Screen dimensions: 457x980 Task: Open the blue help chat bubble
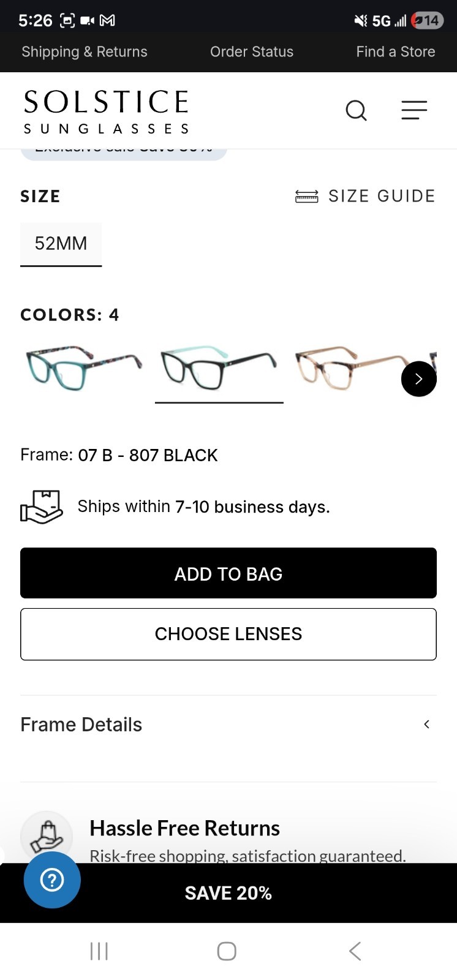click(x=52, y=880)
